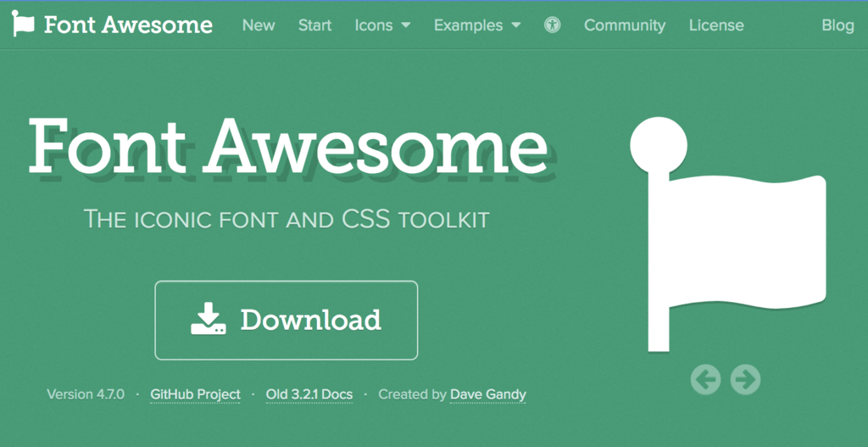Open the New navigation item
Screen dimensions: 868x447
pyautogui.click(x=259, y=25)
